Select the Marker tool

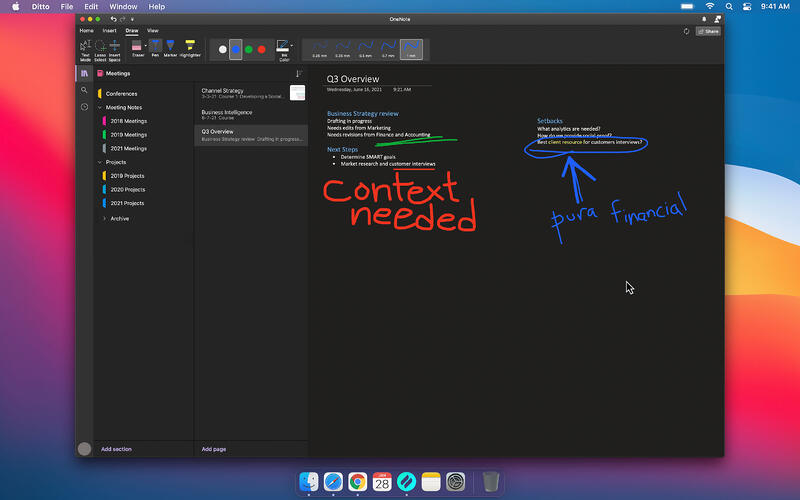(170, 49)
